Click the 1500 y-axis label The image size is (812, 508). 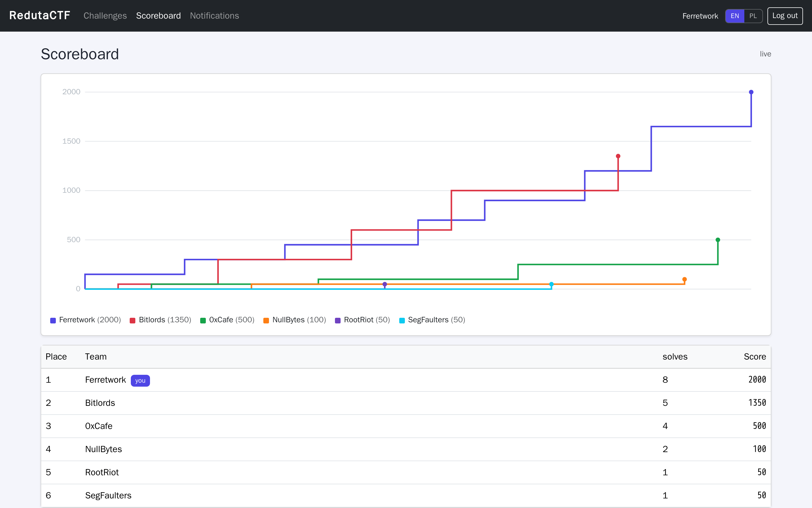[x=71, y=141]
